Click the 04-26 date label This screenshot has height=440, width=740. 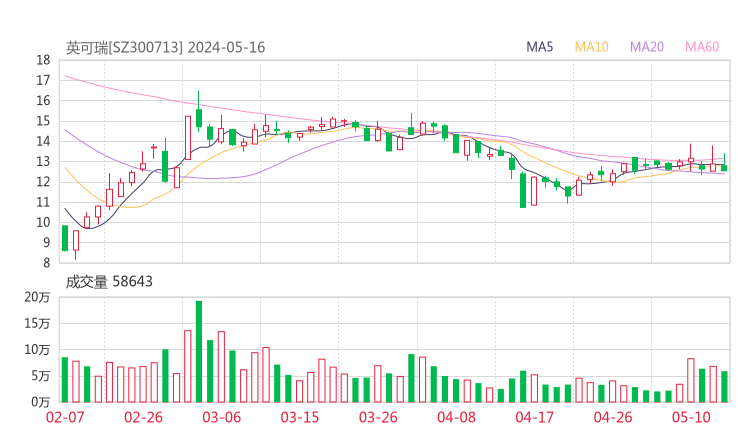tap(613, 417)
